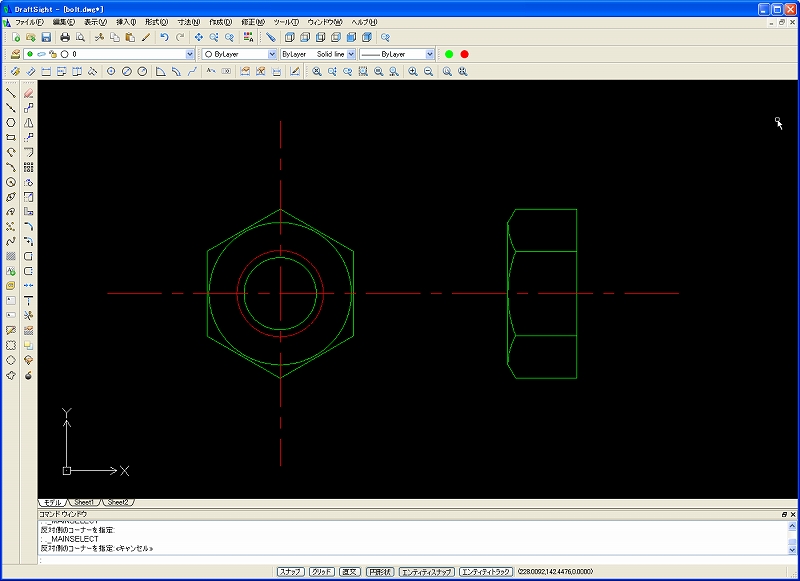
Task: Click the Print icon
Action: (65, 37)
